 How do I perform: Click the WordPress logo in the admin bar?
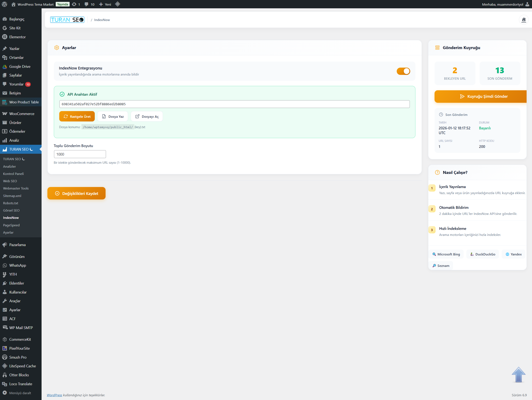pos(4,4)
